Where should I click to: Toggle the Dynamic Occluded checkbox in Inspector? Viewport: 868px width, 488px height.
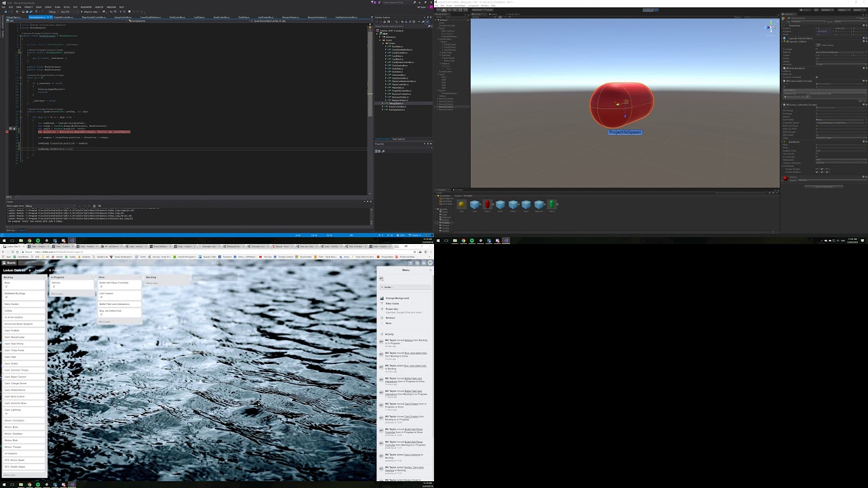[x=817, y=77]
